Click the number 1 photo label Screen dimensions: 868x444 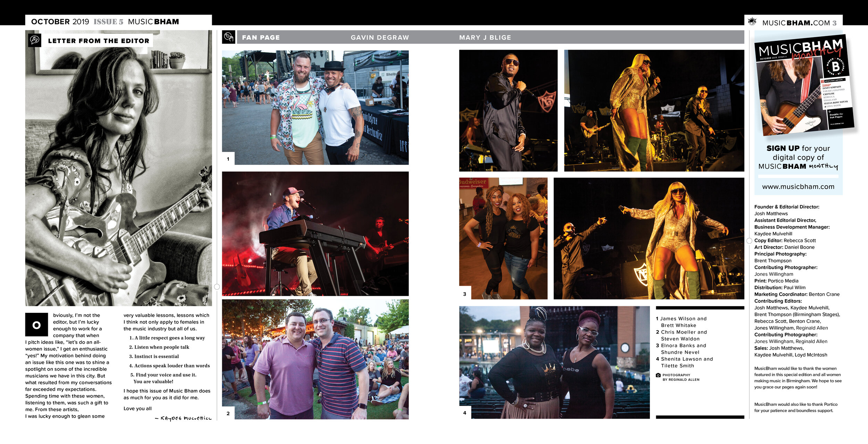(x=228, y=159)
